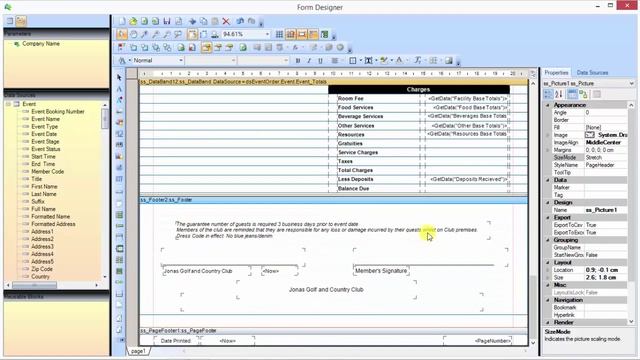Switch to the Data Sources tab

coord(592,73)
